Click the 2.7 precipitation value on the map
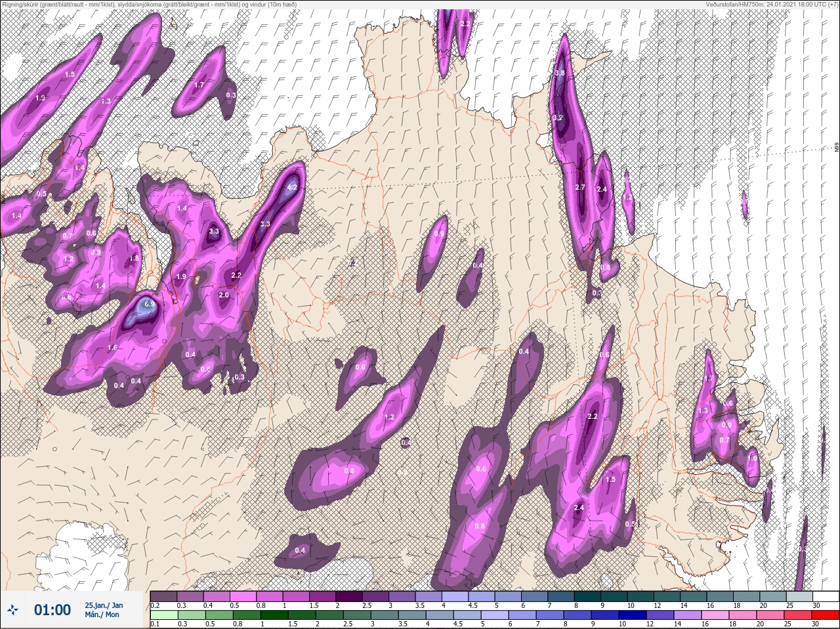 tap(579, 187)
